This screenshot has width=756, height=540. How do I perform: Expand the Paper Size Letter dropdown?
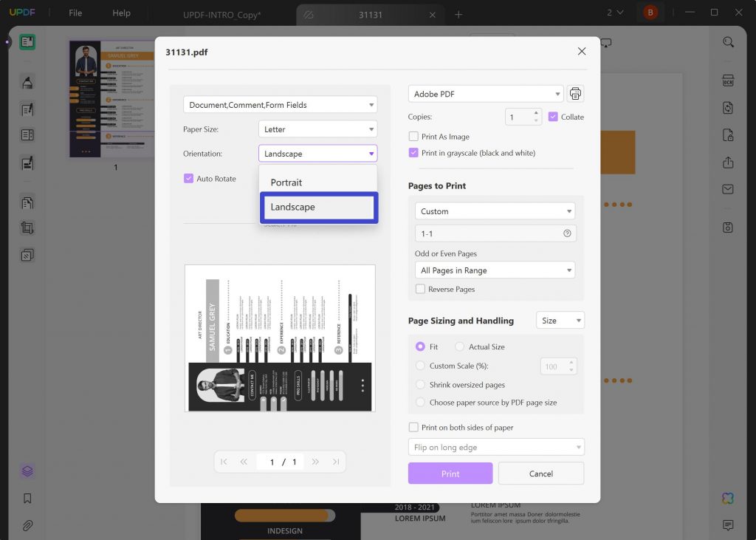(318, 129)
